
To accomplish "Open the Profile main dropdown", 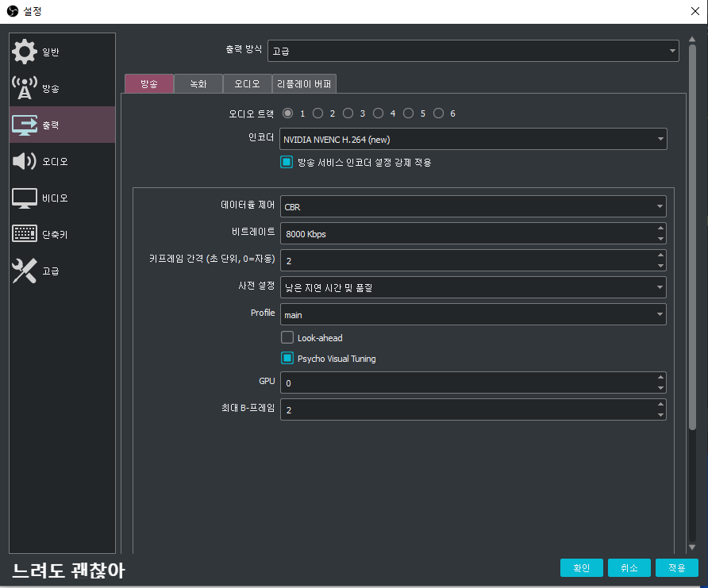I will 473,314.
